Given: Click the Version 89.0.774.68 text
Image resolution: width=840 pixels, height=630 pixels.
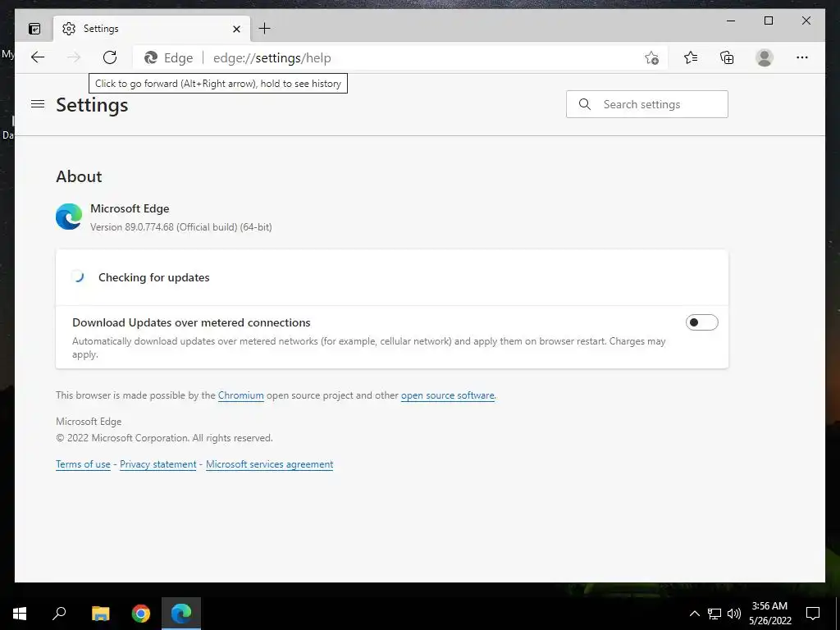Looking at the screenshot, I should pos(181,227).
